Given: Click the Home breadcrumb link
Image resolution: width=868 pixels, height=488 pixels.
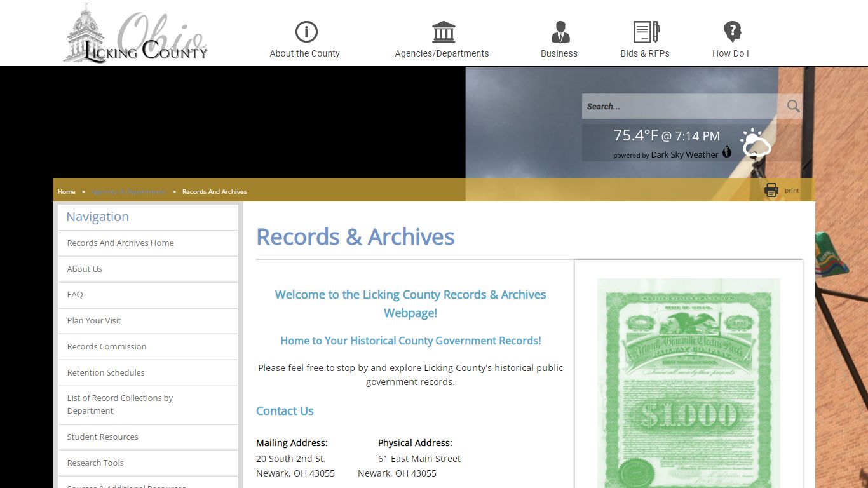Looking at the screenshot, I should pos(67,191).
